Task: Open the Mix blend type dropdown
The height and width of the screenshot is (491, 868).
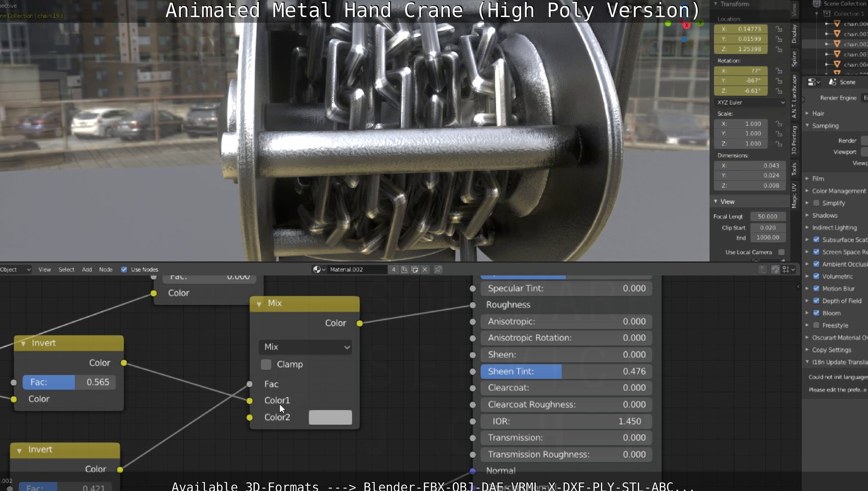Action: pyautogui.click(x=305, y=347)
